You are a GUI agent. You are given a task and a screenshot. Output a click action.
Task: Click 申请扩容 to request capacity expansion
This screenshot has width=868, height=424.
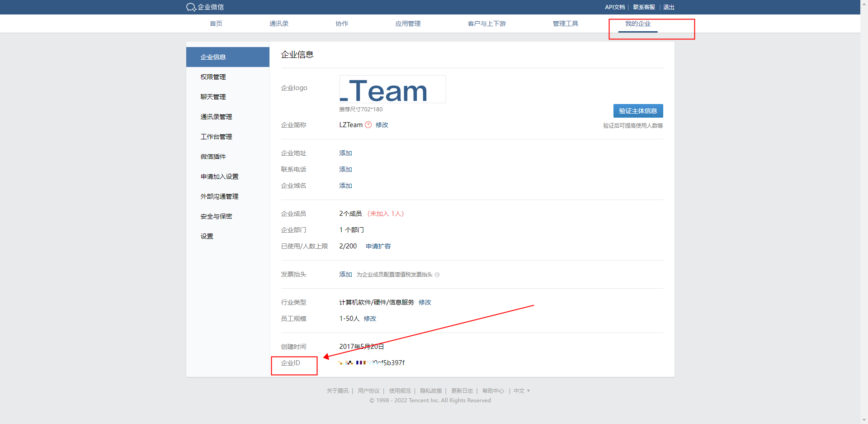[378, 247]
